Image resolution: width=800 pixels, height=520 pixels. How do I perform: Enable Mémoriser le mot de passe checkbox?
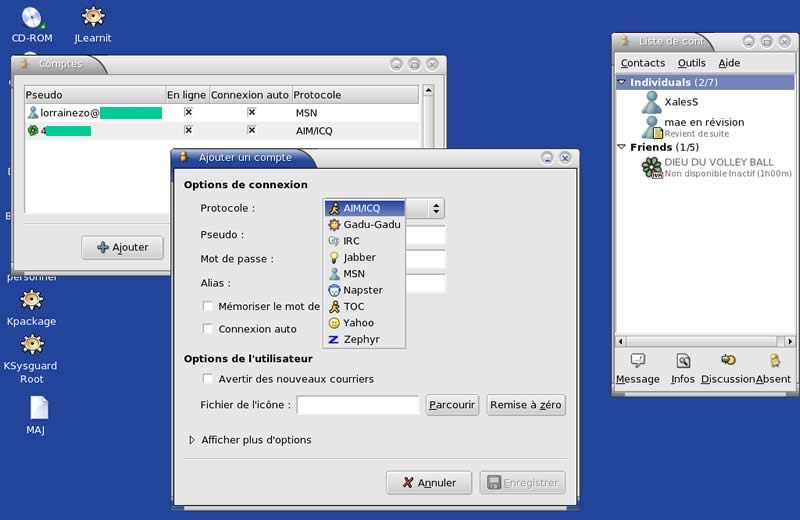pos(208,306)
